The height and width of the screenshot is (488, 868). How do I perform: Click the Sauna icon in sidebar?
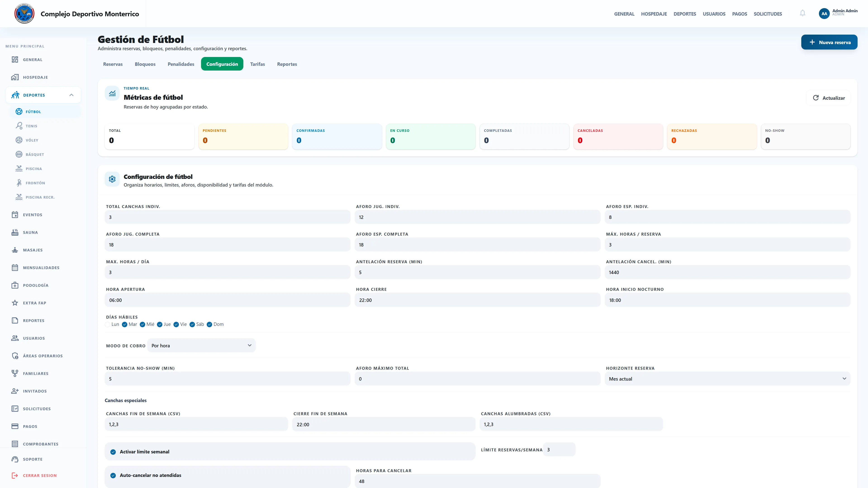(15, 232)
